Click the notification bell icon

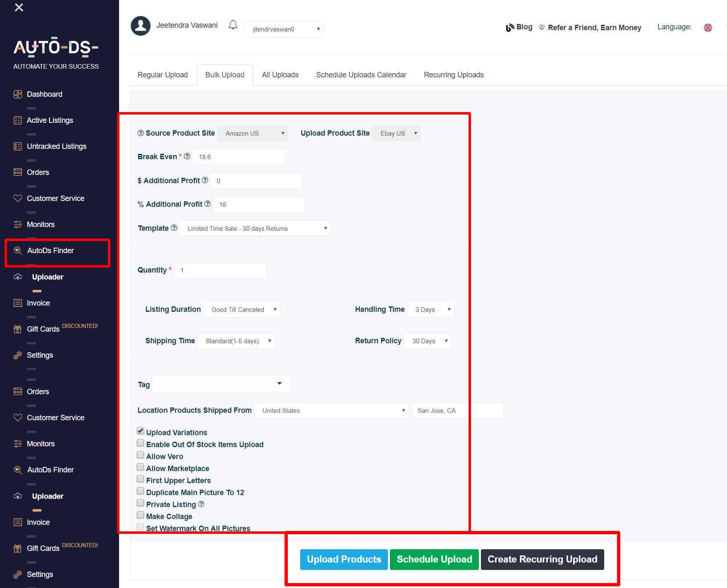(x=232, y=25)
